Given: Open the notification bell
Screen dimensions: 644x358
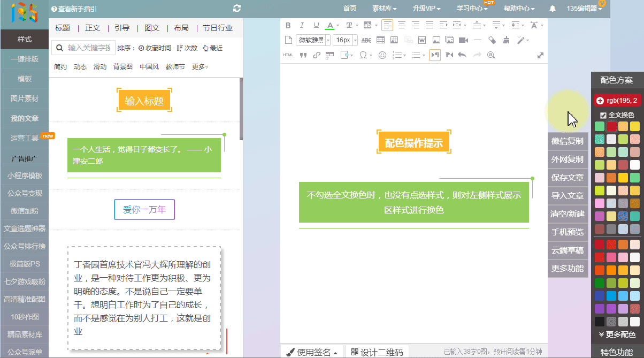Looking at the screenshot, I should (x=553, y=9).
